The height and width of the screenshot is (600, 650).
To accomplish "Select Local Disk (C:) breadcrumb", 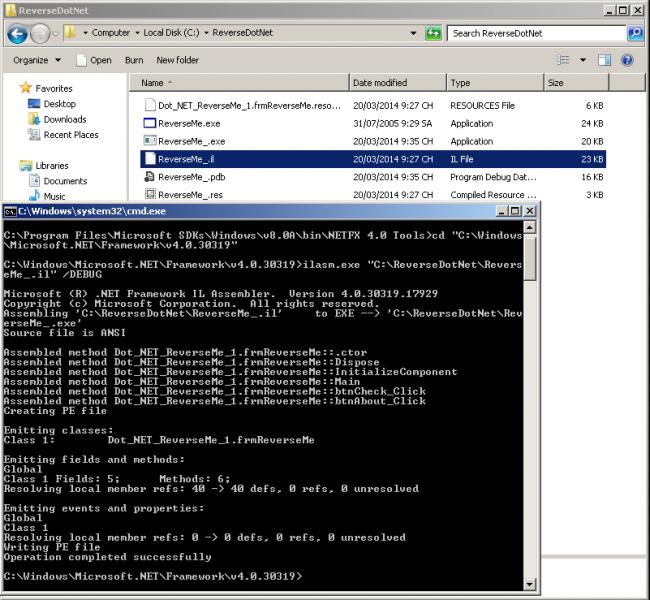I will tap(171, 33).
